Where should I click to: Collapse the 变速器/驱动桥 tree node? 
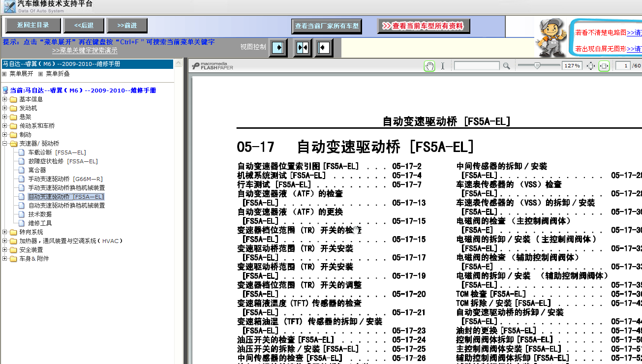[4, 144]
